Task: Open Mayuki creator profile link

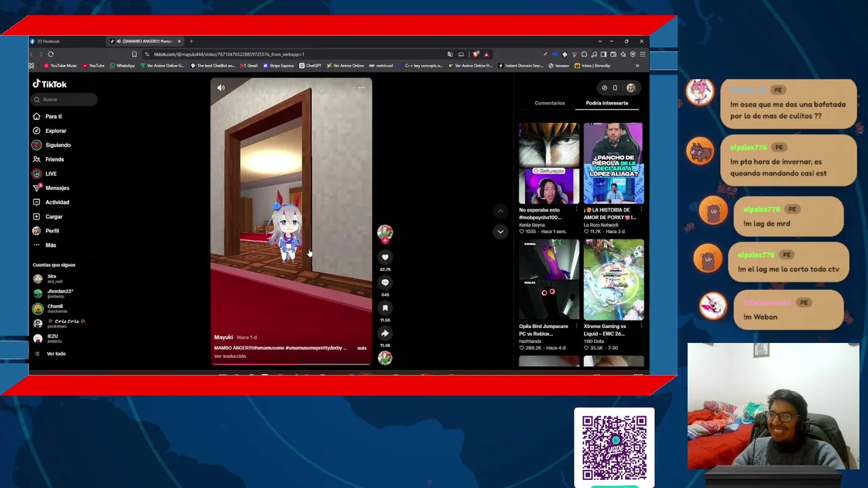Action: [x=224, y=337]
